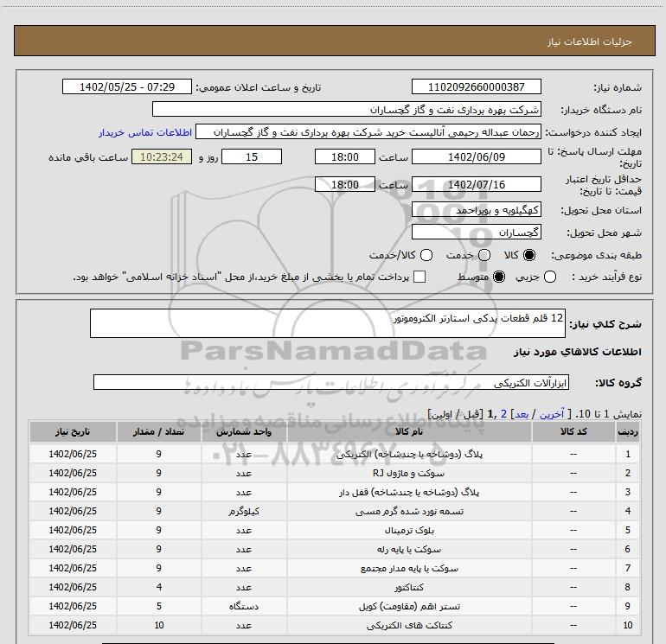666x644 pixels.
Task: Click the days remaining field showing 15
Action: [x=252, y=156]
